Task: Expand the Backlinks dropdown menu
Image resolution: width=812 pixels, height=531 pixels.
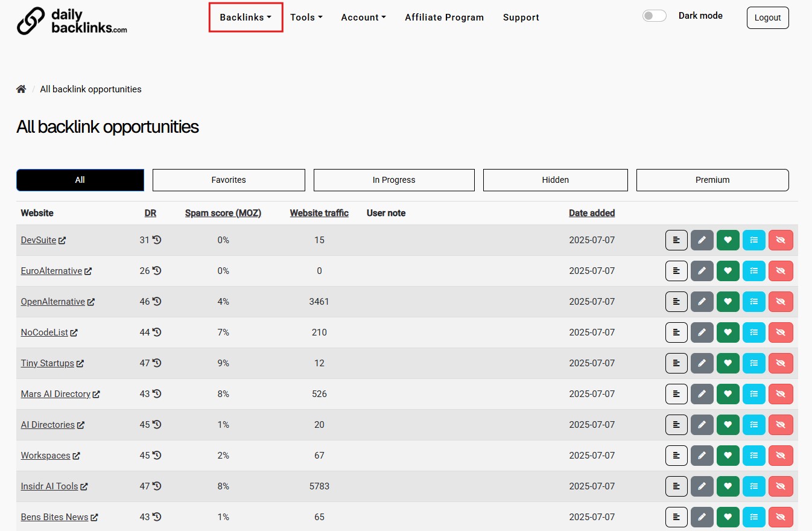Action: [246, 17]
